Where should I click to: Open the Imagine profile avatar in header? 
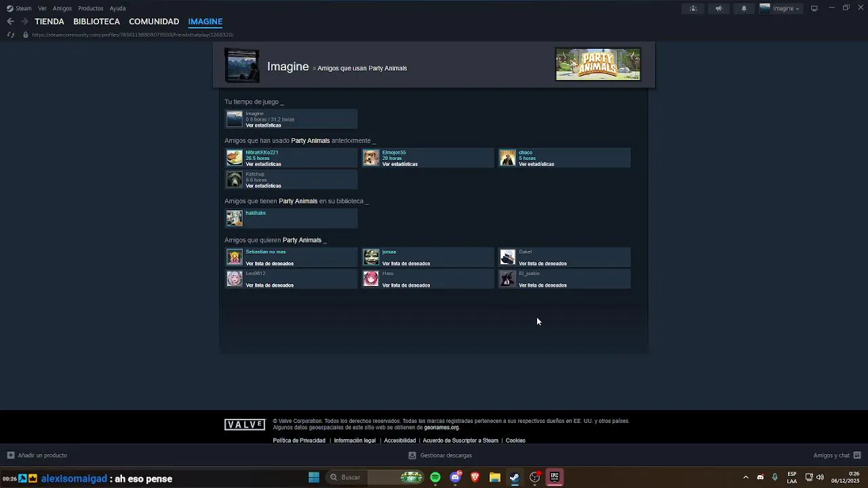click(x=242, y=66)
